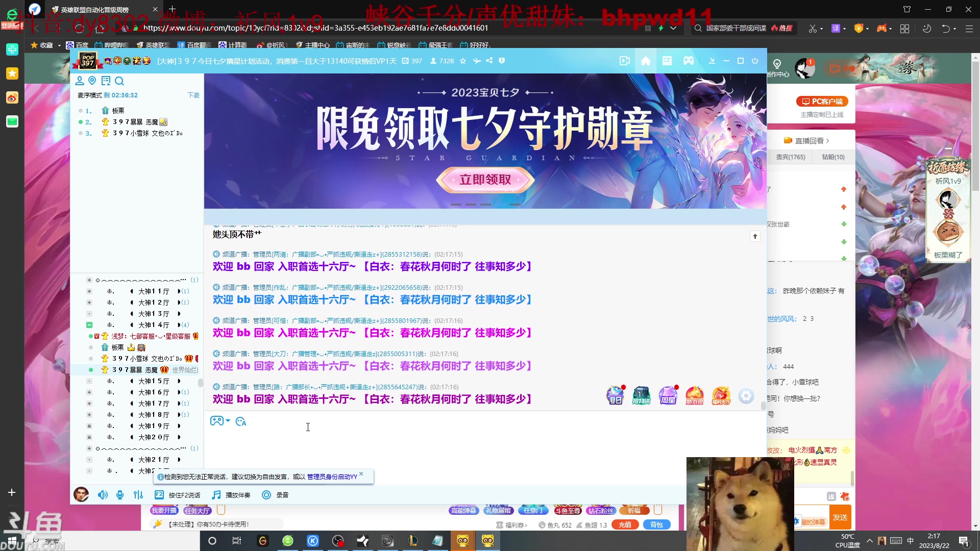The width and height of the screenshot is (980, 551).
Task: Open the Windows Start button
Action: pos(12,541)
